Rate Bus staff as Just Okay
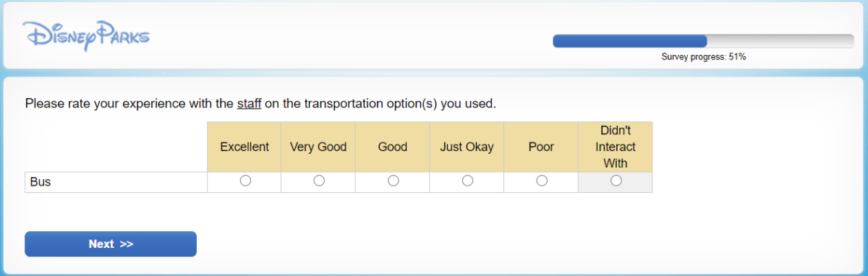 pyautogui.click(x=467, y=181)
